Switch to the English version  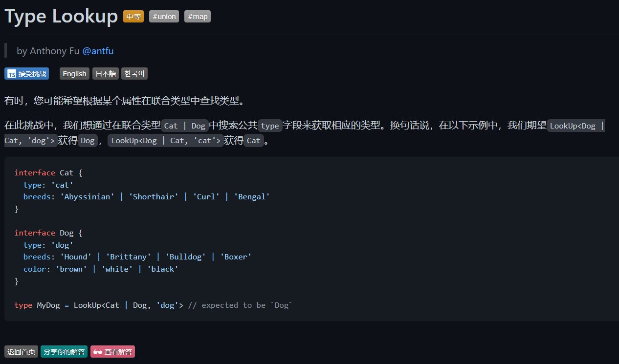point(74,74)
